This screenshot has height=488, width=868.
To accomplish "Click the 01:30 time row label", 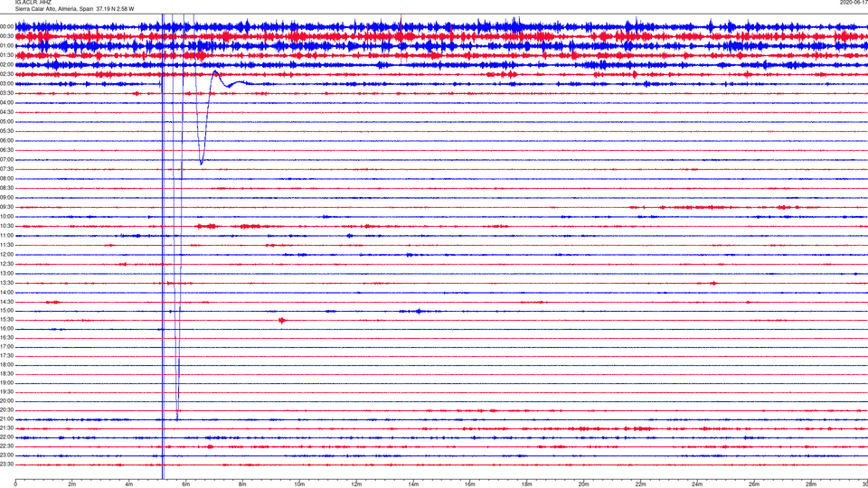I will (x=6, y=55).
